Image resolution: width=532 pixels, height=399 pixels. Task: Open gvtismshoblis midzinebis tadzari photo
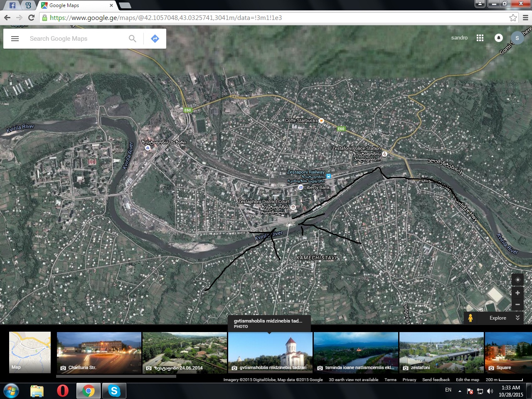point(270,352)
